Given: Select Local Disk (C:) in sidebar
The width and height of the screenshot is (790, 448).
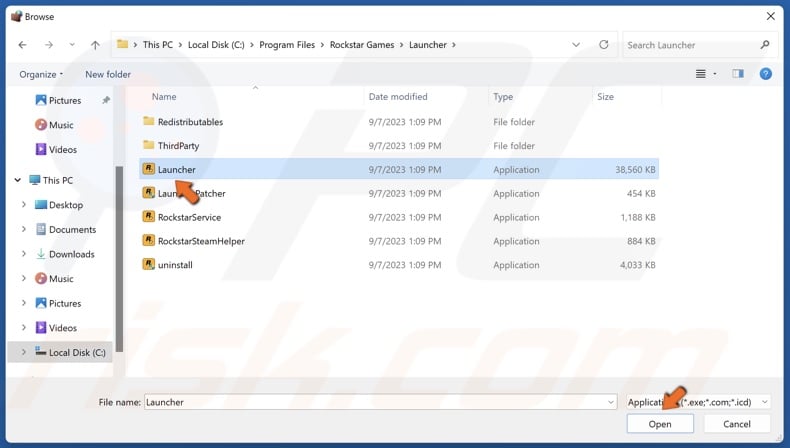Looking at the screenshot, I should pyautogui.click(x=77, y=352).
